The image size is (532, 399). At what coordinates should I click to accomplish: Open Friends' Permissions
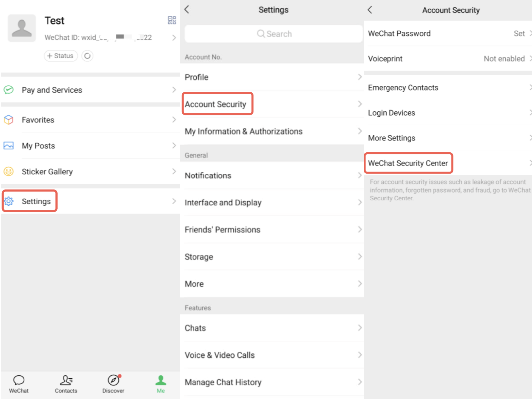pyautogui.click(x=272, y=229)
